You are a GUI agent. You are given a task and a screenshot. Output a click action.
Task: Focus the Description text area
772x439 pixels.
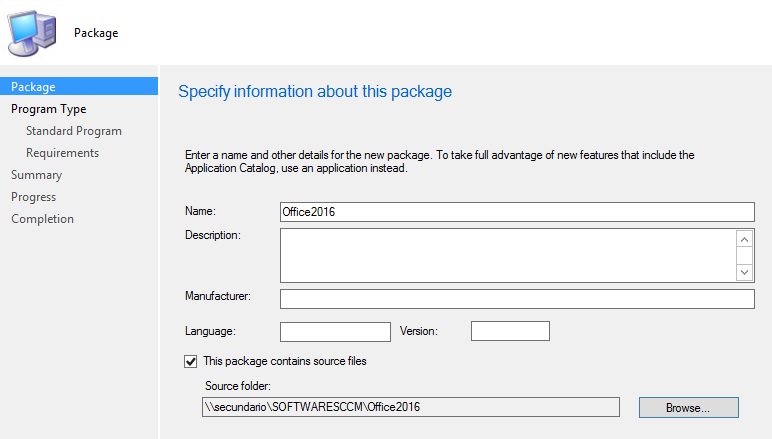[x=507, y=255]
